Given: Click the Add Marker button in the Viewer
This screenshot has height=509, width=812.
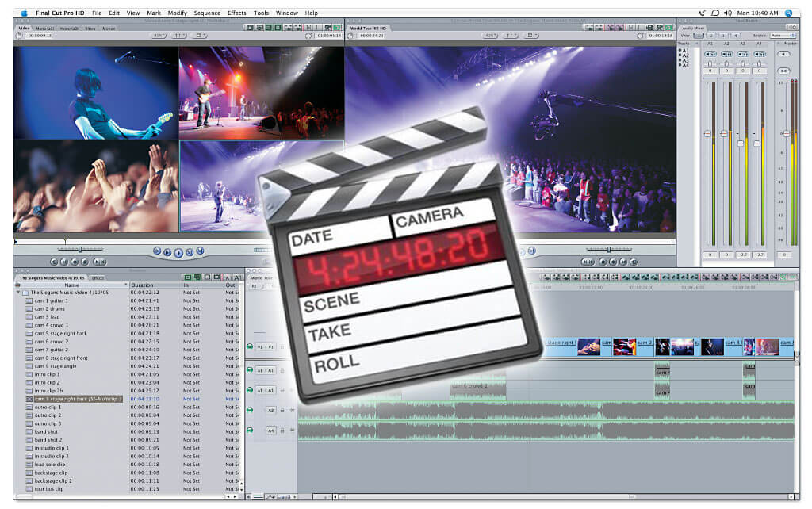Looking at the screenshot, I should (x=85, y=262).
